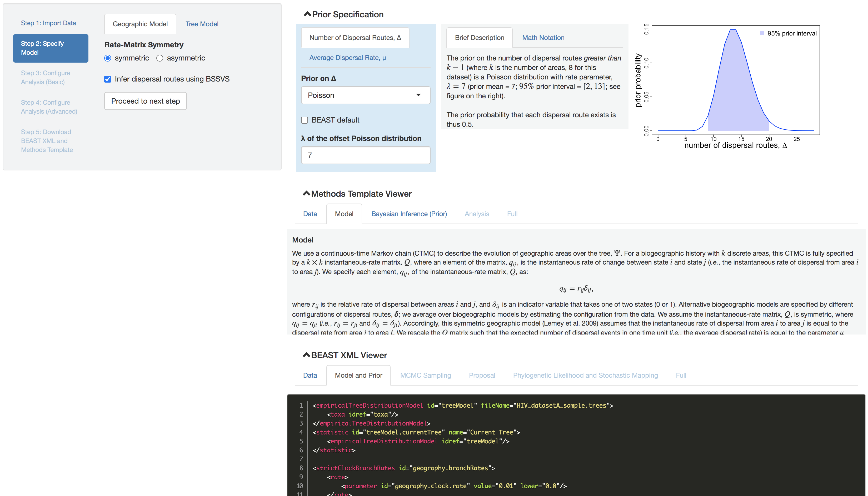
Task: Click the prior probability distribution plot
Action: tap(735, 80)
